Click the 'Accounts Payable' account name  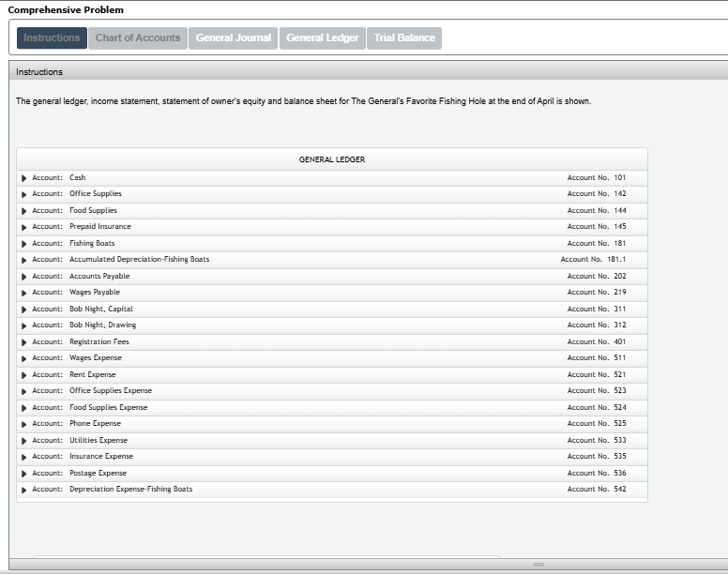99,276
